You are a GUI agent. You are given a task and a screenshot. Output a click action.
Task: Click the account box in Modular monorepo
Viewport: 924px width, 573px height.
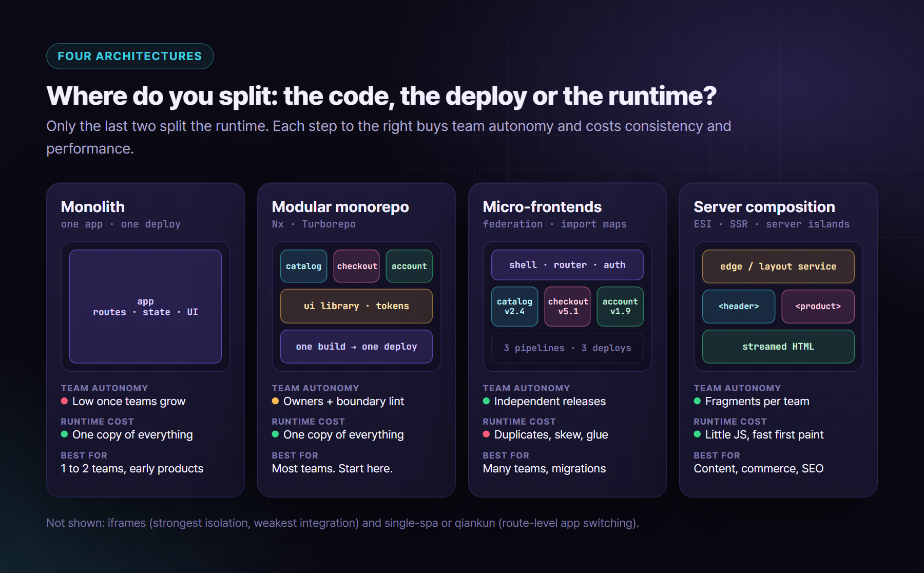[409, 266]
